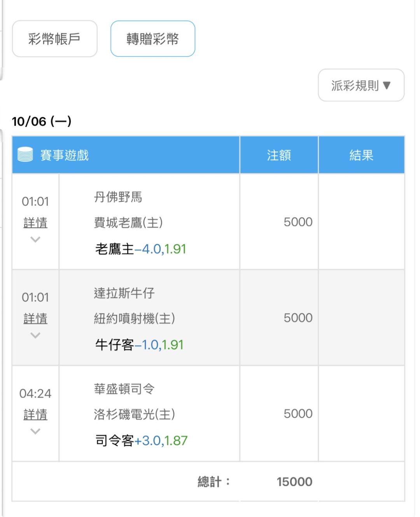420x517 pixels.
Task: Click the 紐約噴射機(主) team name
Action: (x=135, y=319)
